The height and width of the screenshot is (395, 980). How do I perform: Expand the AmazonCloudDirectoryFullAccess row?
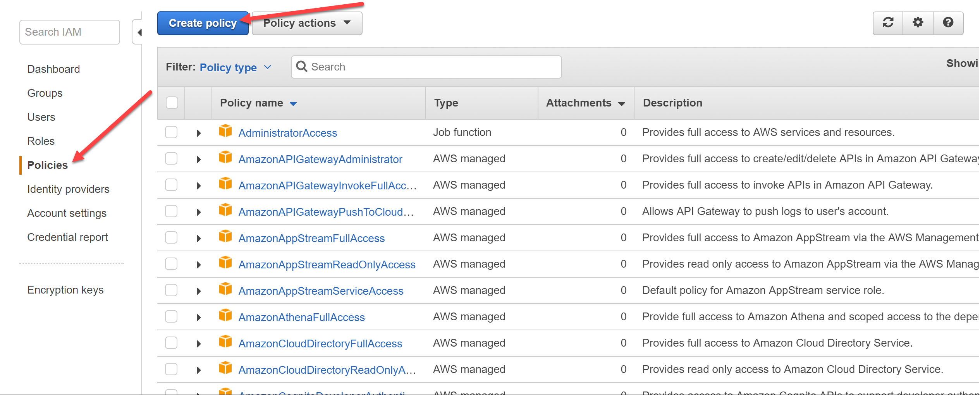tap(199, 344)
